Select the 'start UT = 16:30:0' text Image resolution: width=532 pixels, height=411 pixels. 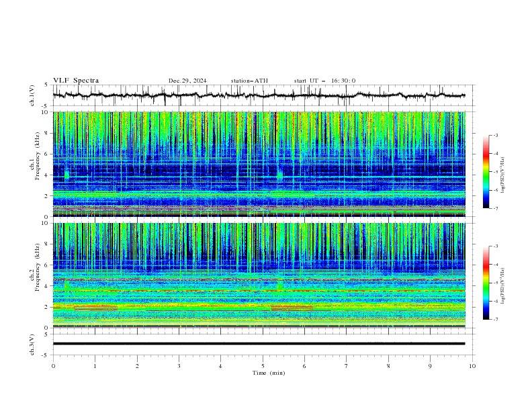pos(324,81)
